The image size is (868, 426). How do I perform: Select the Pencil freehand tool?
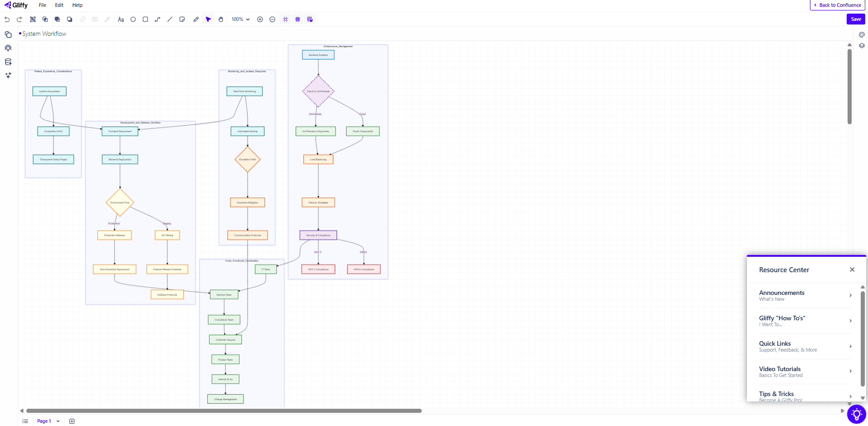[x=196, y=20]
